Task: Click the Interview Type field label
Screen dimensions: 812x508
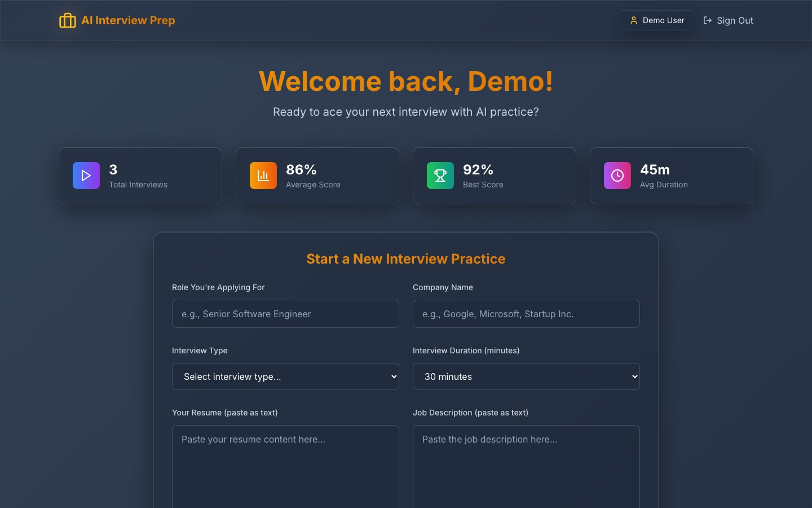Action: pyautogui.click(x=200, y=351)
